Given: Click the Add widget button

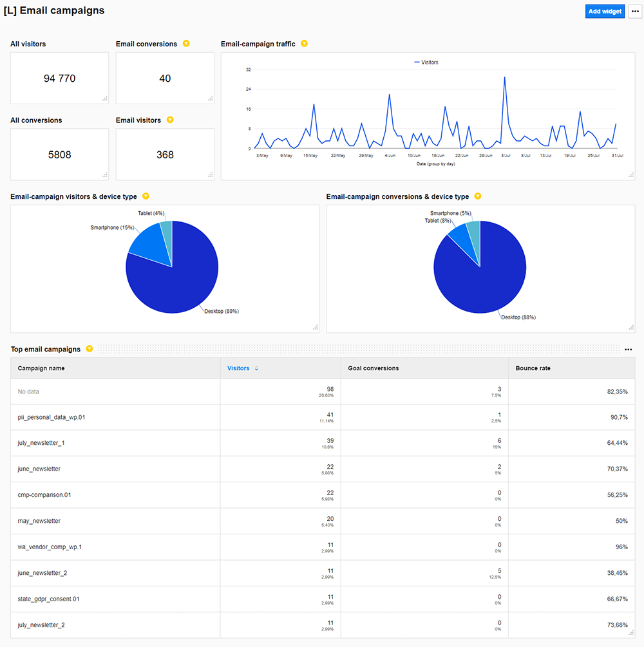Looking at the screenshot, I should tap(605, 12).
